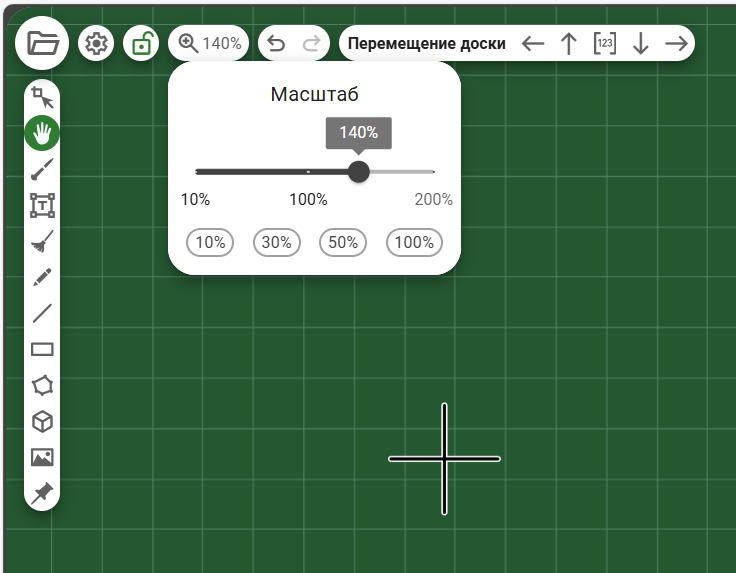Click the page number 123 icon

coord(604,44)
